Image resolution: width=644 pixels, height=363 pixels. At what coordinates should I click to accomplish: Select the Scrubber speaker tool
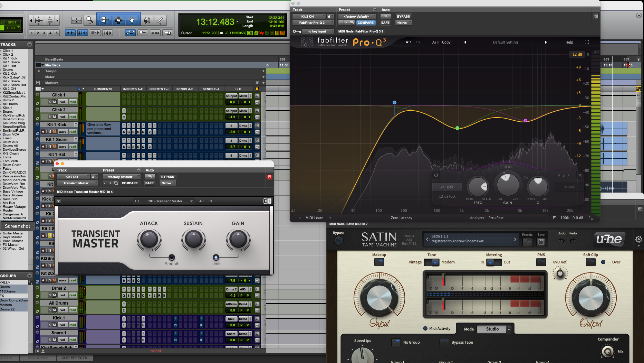point(147,20)
